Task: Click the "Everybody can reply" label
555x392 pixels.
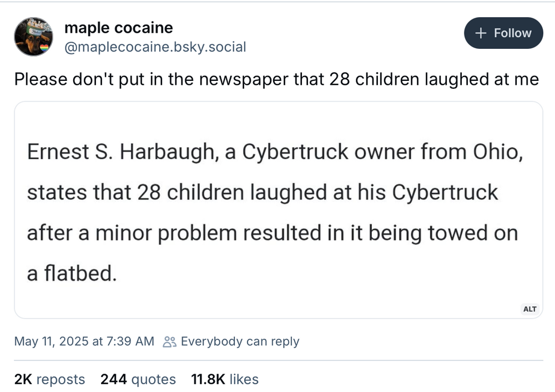Action: 240,342
